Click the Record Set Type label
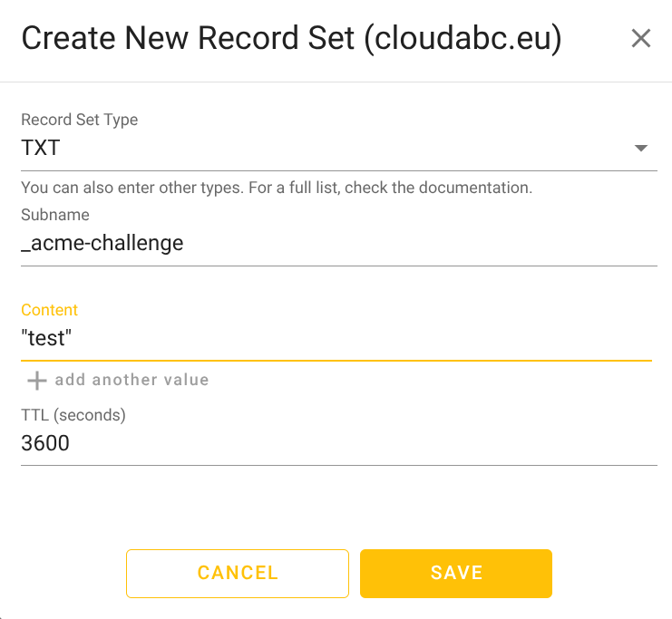 point(80,120)
